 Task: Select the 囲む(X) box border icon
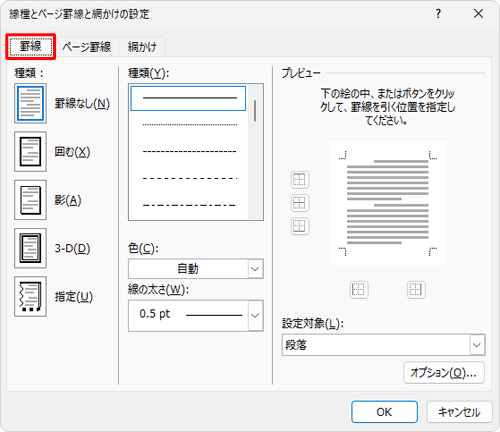[30, 152]
